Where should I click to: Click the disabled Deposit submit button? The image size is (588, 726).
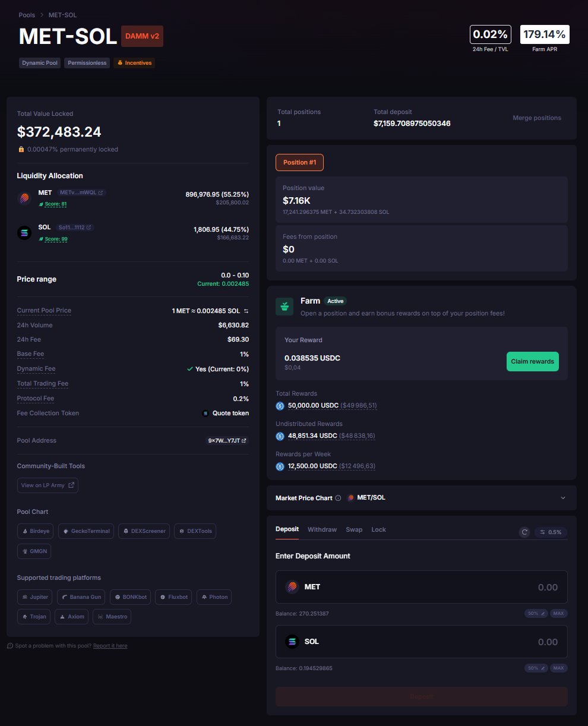421,697
